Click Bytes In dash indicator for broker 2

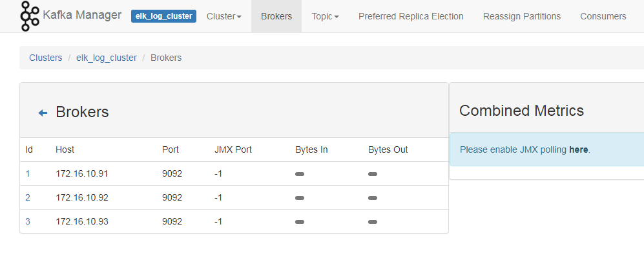300,198
